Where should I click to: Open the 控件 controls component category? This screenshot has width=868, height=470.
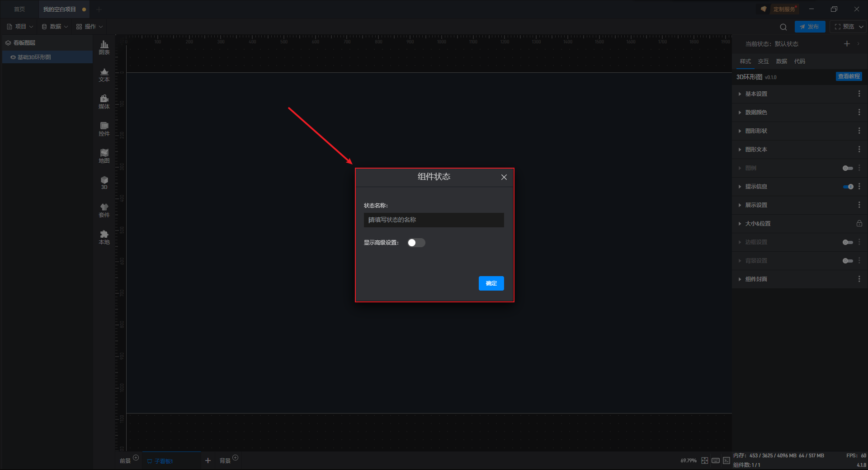point(104,129)
